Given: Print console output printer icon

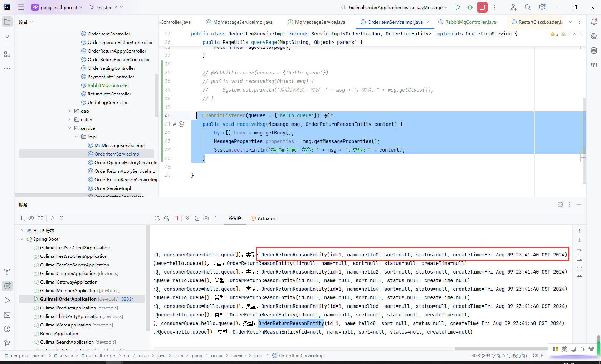Looking at the screenshot, I should click(580, 268).
